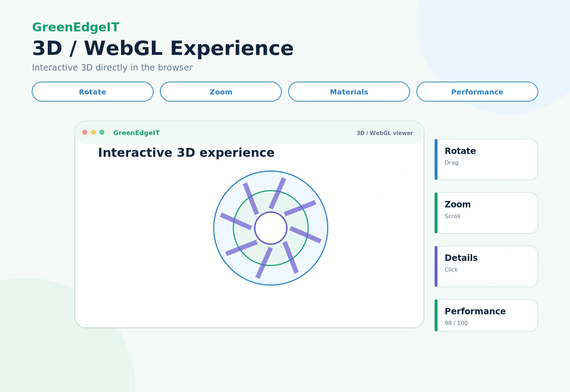Click the GreenEdgeIT label in viewer title bar

[x=136, y=133]
